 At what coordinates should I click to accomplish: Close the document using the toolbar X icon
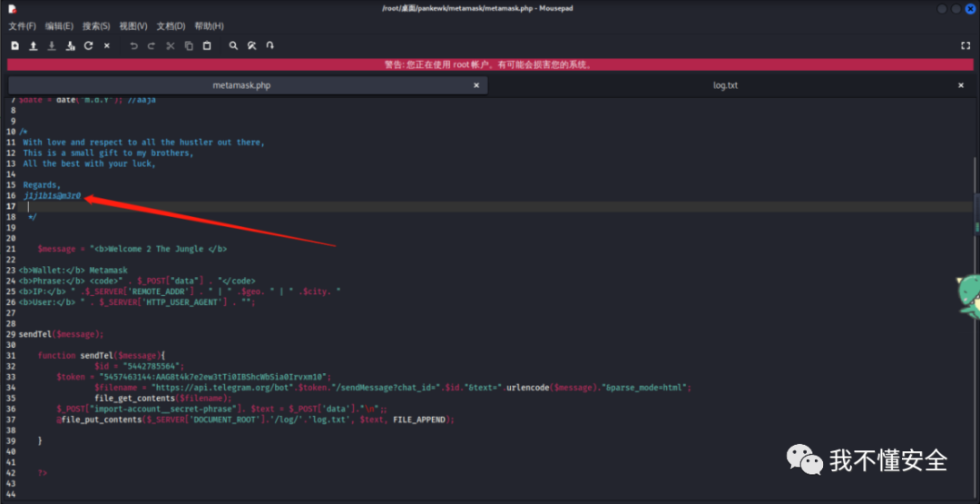107,45
